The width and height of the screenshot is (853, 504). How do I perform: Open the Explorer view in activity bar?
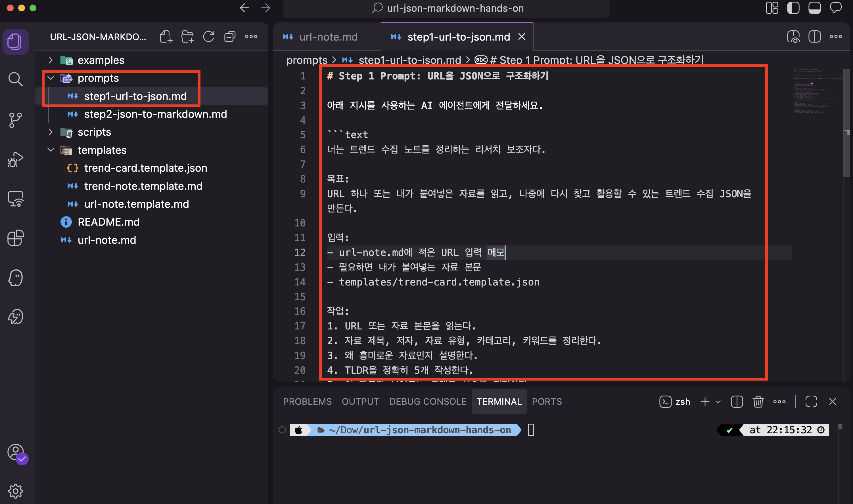[x=15, y=41]
